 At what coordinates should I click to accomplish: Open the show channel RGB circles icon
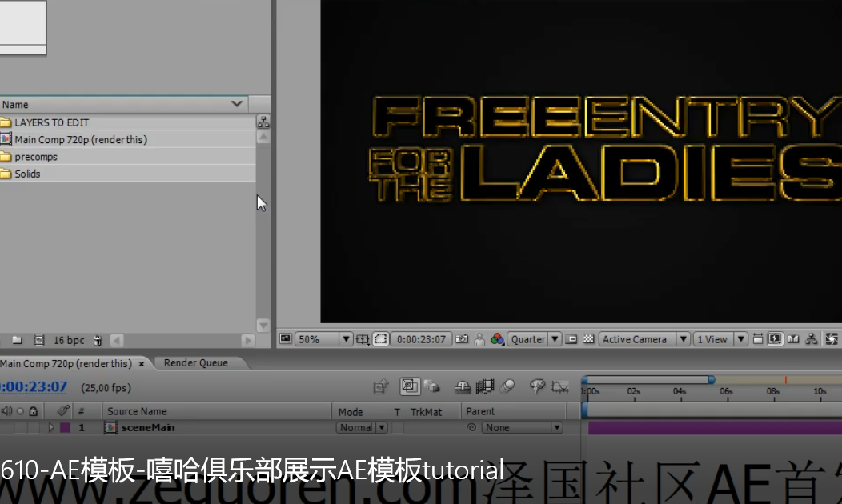click(x=497, y=339)
